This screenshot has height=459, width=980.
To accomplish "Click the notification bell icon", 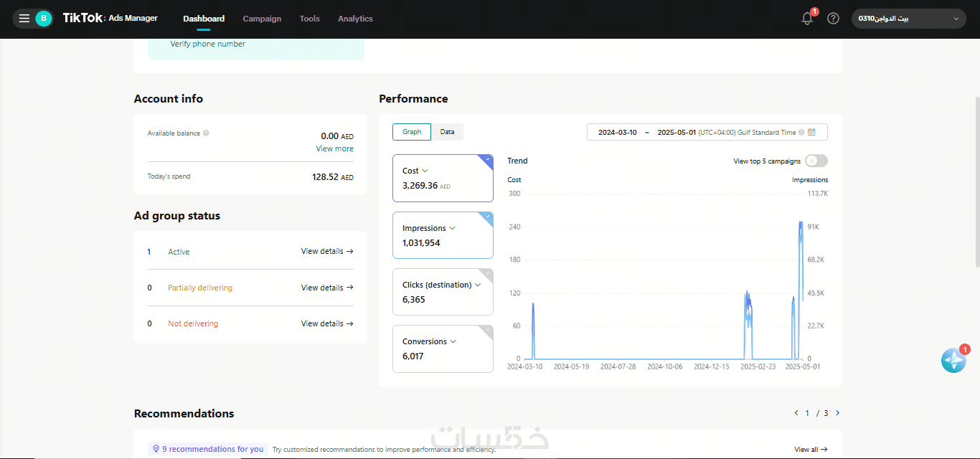I will coord(807,19).
